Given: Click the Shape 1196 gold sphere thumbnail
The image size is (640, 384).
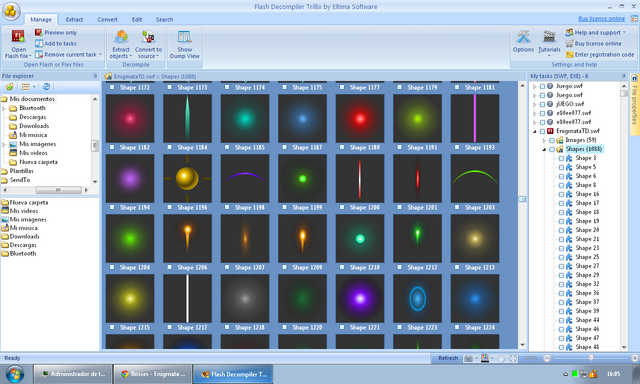Looking at the screenshot, I should 187,178.
